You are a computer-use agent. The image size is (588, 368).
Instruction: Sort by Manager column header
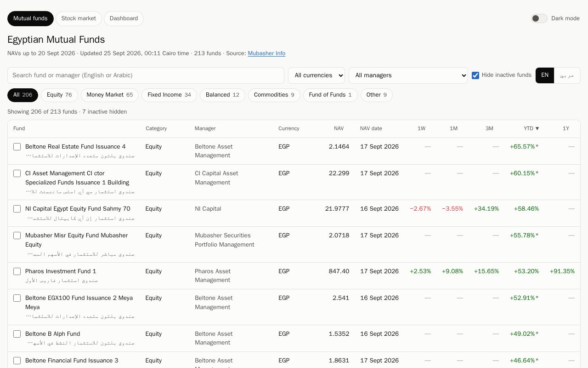coord(205,128)
